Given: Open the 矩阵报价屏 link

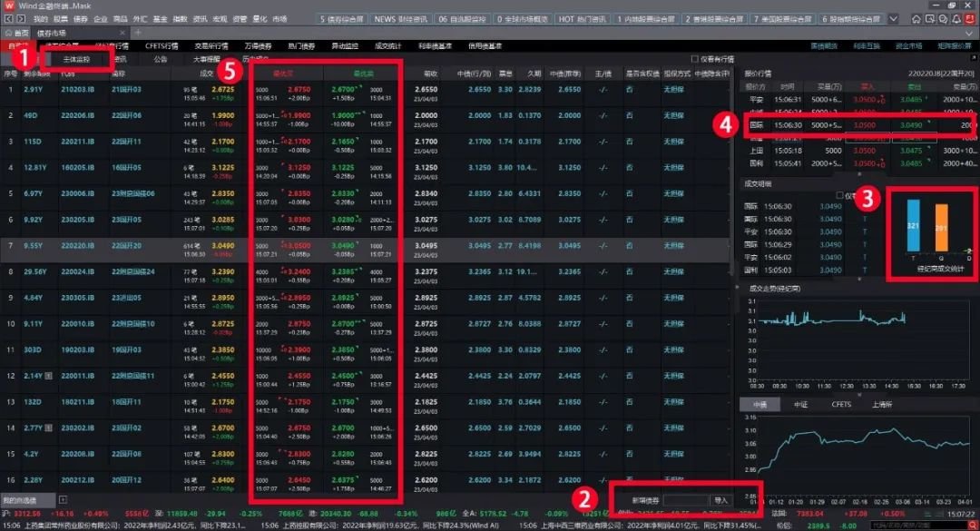Looking at the screenshot, I should point(955,45).
